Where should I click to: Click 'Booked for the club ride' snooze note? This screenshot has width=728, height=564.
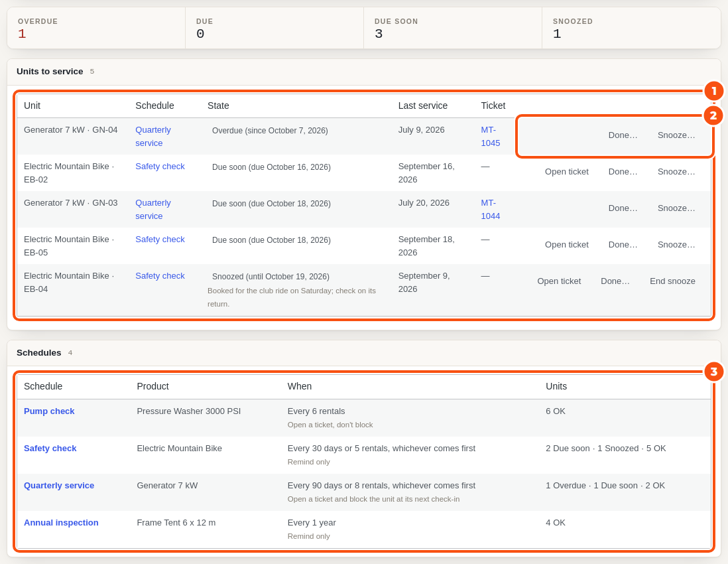tap(292, 297)
